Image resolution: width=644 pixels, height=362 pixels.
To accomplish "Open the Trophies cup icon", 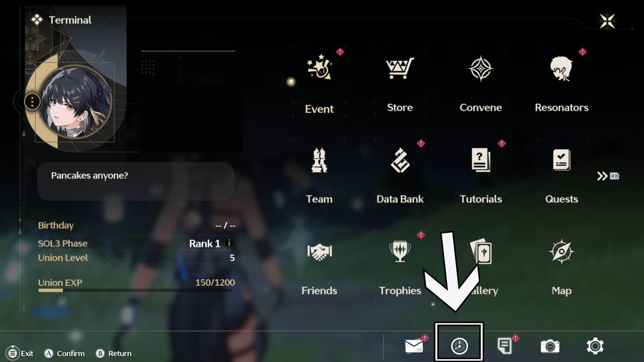I will 400,251.
